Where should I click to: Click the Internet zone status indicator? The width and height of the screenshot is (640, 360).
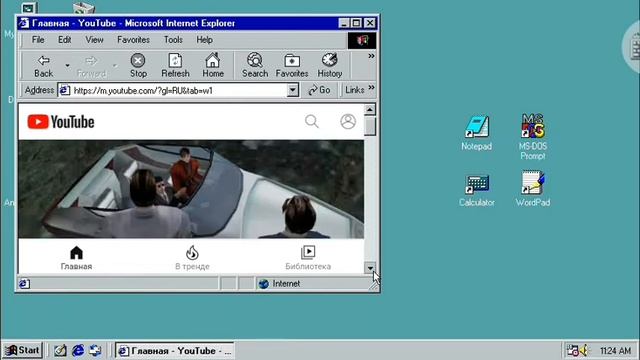tap(281, 284)
